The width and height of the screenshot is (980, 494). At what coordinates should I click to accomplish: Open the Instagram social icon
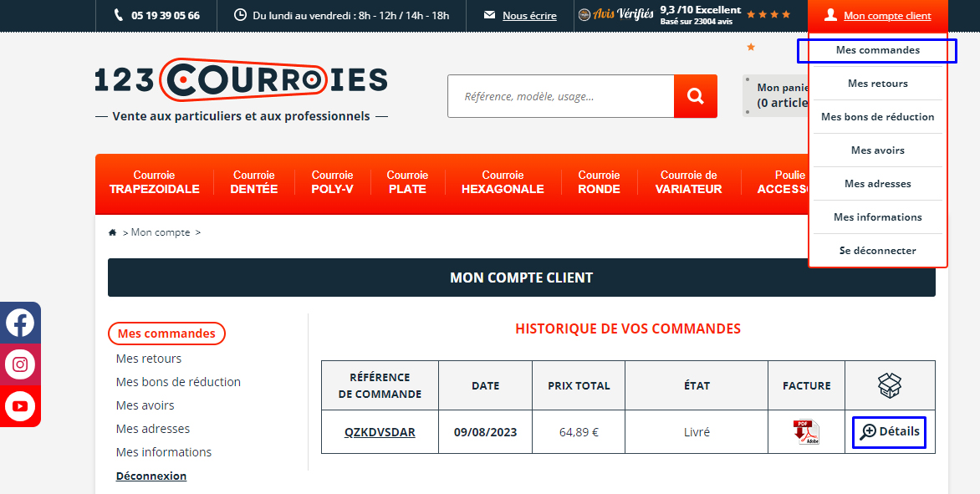(20, 364)
